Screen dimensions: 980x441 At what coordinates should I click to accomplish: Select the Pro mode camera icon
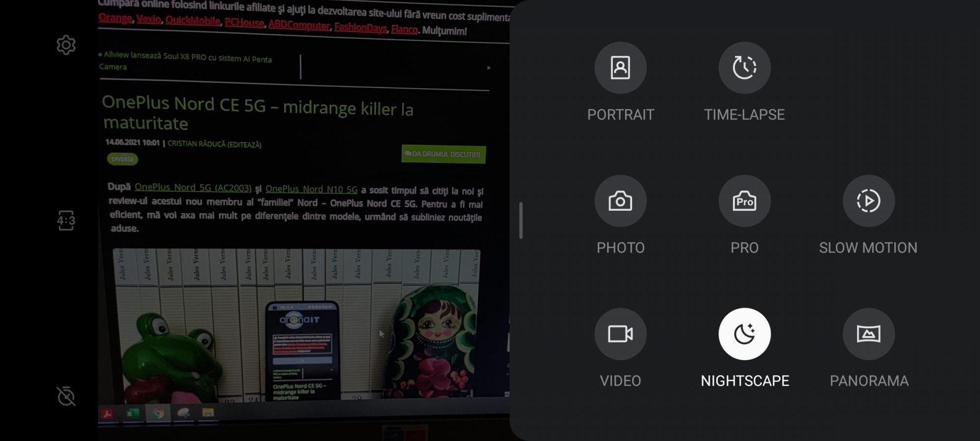tap(744, 201)
